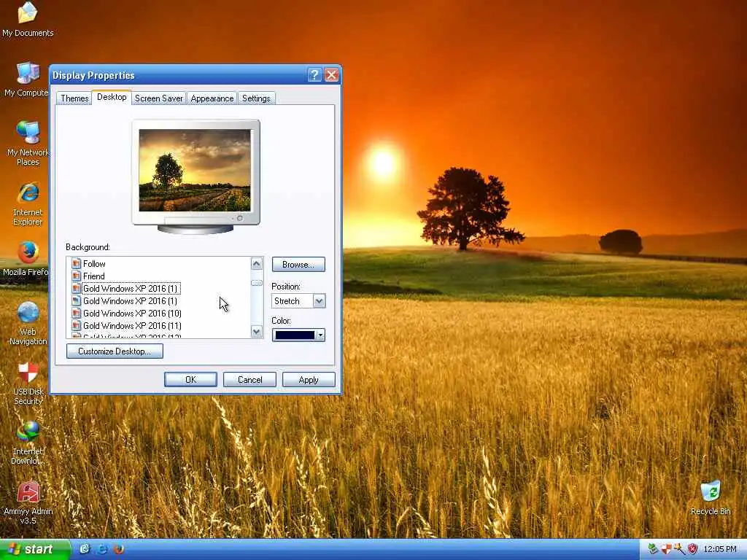
Task: Click the Customize Desktop... button
Action: 115,351
